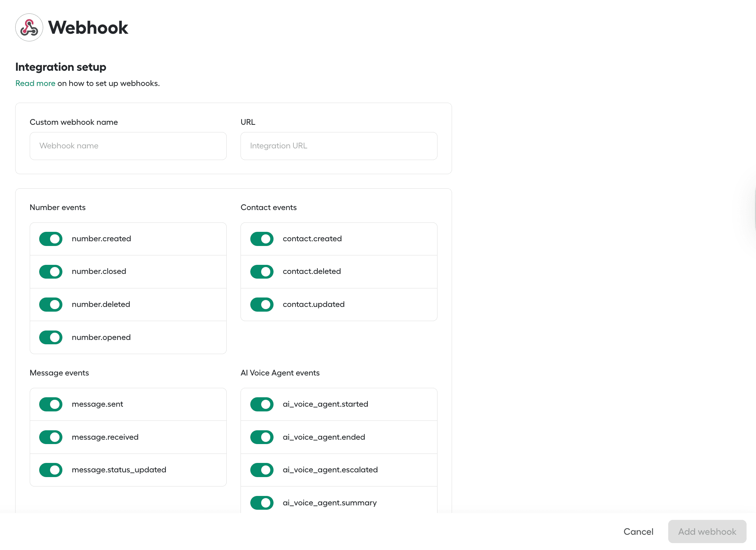Image resolution: width=756 pixels, height=550 pixels.
Task: Turn off ai_voice_agent.ended event
Action: [x=262, y=437]
